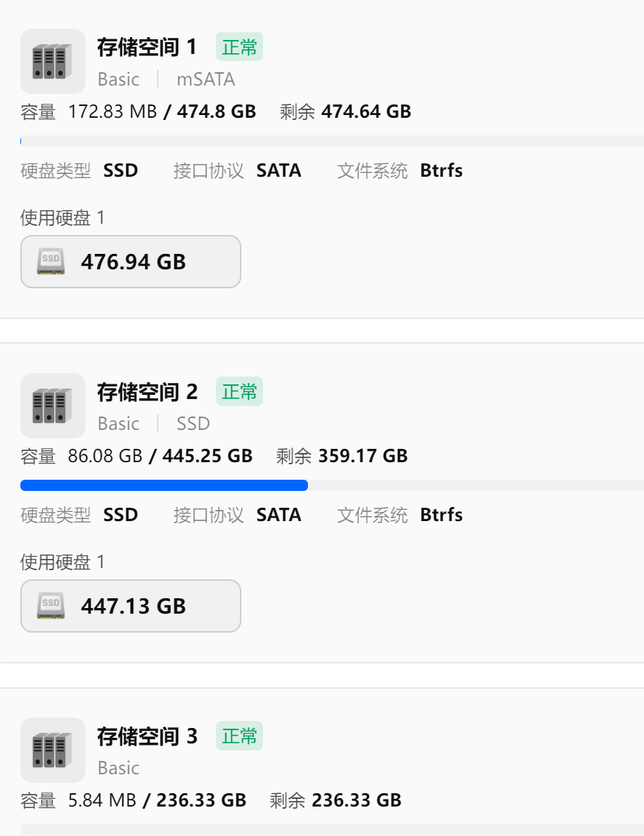Click the storage pool icon for 存储空间 3
644x836 pixels.
(x=53, y=750)
